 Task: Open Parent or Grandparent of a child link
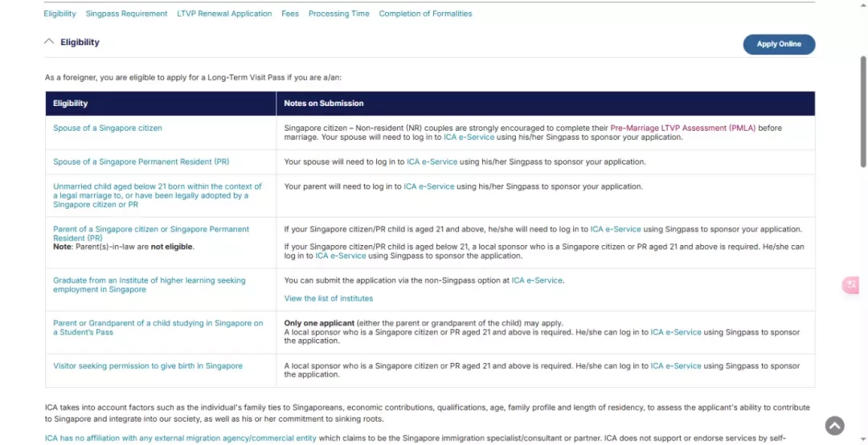click(x=158, y=328)
